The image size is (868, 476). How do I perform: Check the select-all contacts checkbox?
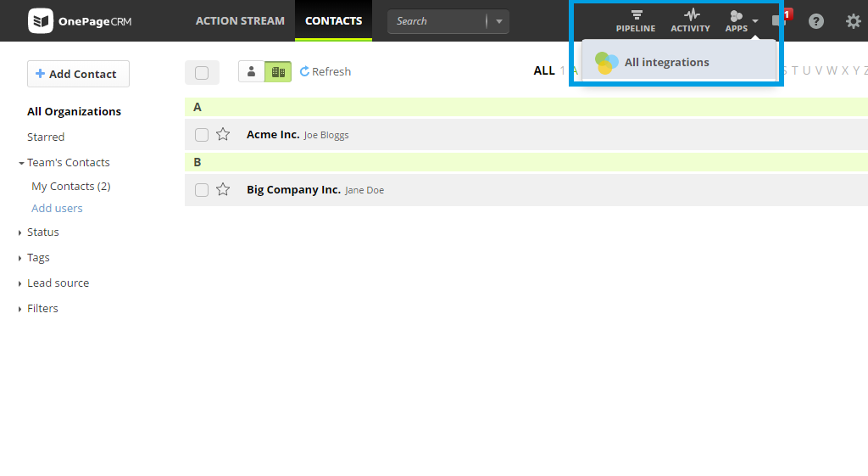202,73
